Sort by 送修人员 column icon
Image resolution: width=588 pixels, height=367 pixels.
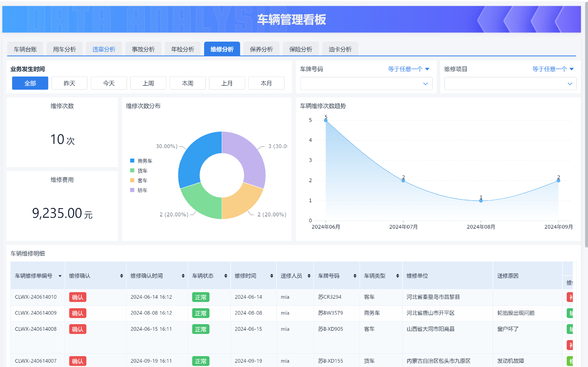(x=309, y=276)
